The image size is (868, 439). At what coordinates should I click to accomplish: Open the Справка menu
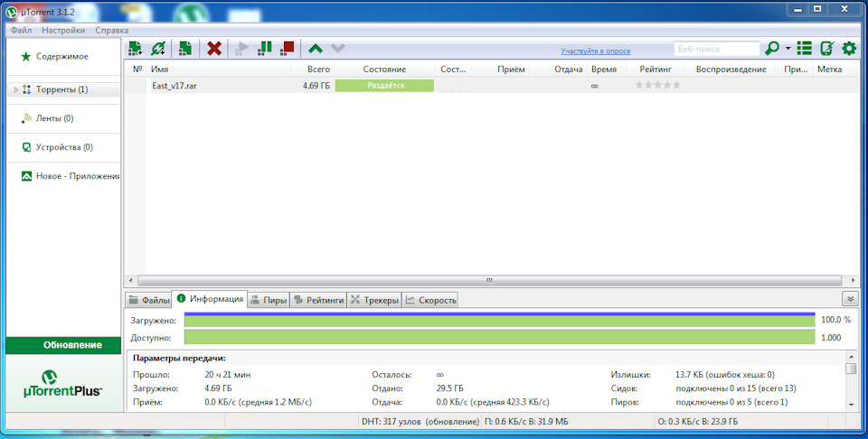(x=112, y=31)
